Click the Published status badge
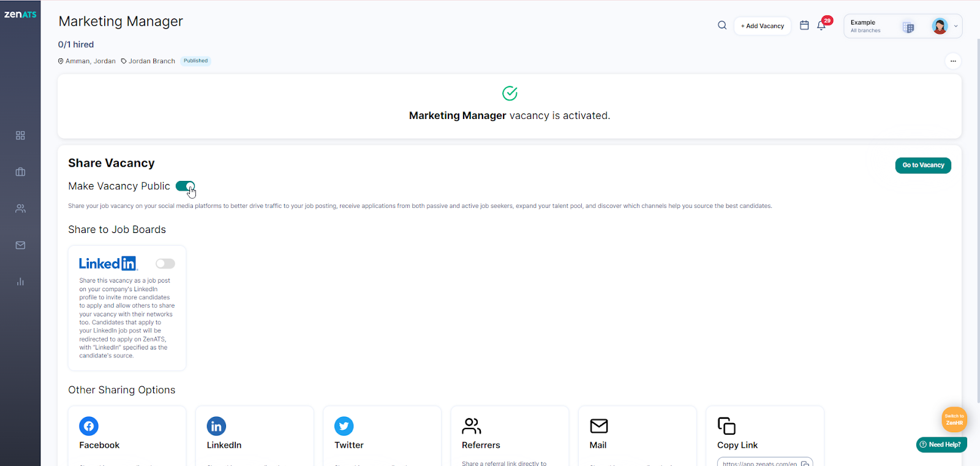Image resolution: width=980 pixels, height=466 pixels. 195,61
